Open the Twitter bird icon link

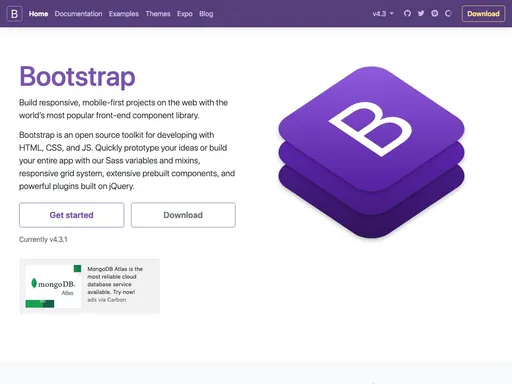coord(421,14)
